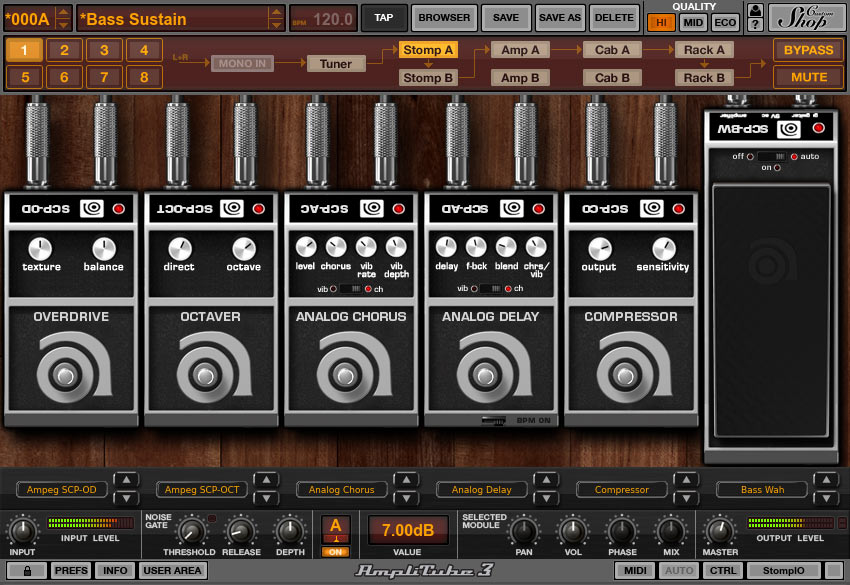Click the 120.0 BPM tempo field
Image resolution: width=850 pixels, height=585 pixels.
tap(323, 19)
